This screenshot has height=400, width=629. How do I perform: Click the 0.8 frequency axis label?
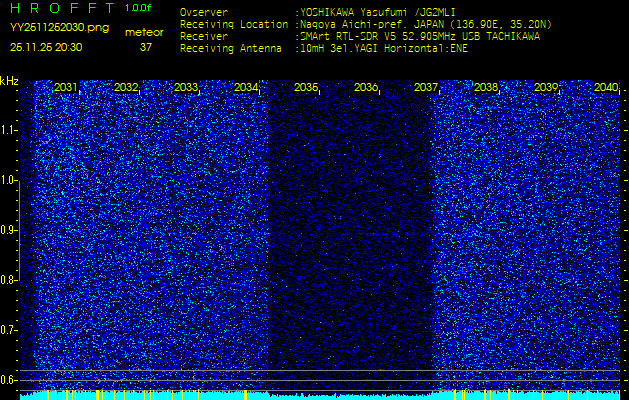point(9,280)
